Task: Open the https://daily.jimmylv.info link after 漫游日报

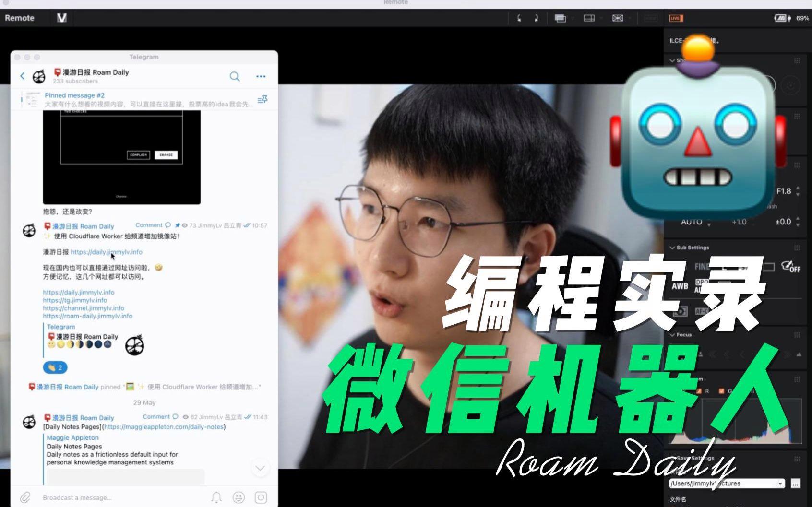Action: (x=107, y=252)
